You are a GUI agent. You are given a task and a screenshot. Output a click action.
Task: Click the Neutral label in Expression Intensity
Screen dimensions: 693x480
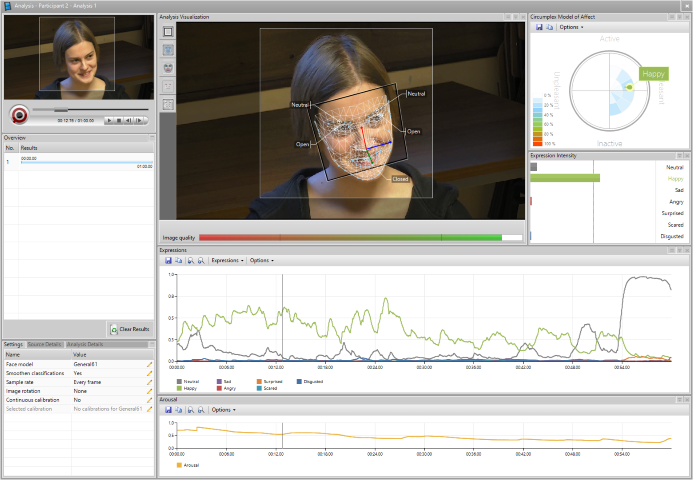pyautogui.click(x=674, y=168)
